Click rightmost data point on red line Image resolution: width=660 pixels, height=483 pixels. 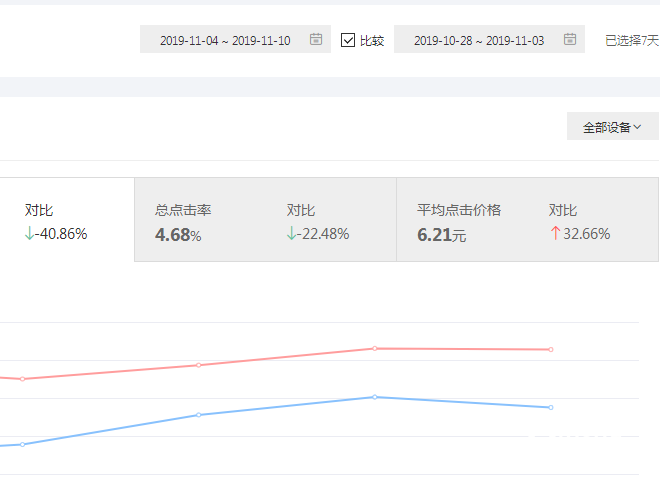point(551,350)
